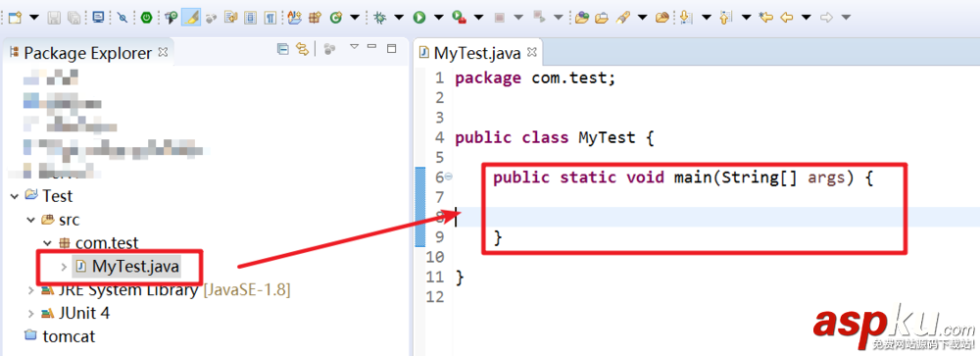Viewport: 980px width, 356px height.
Task: Click the New wizard toolbar icon
Action: tap(15, 19)
